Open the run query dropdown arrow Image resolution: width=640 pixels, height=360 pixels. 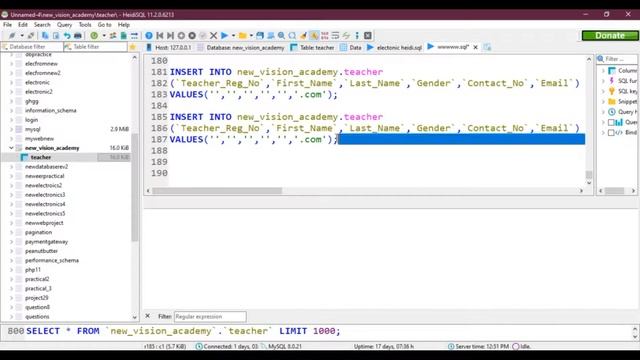coord(233,36)
